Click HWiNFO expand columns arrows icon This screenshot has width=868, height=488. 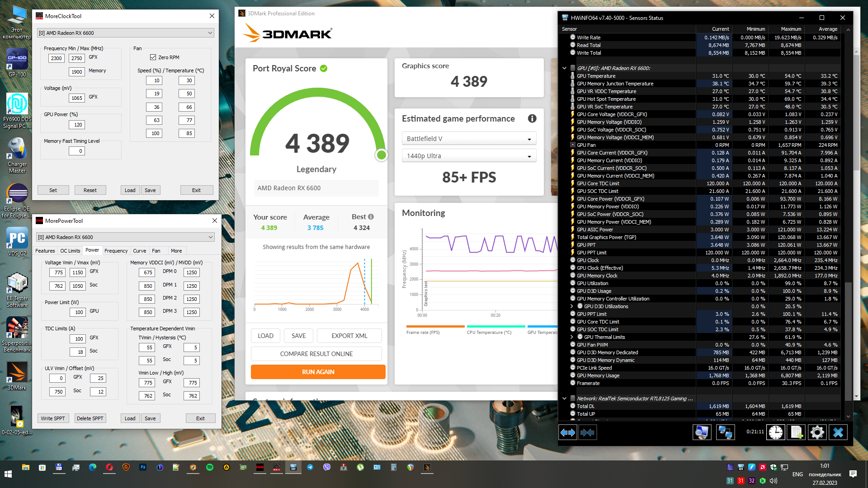click(568, 432)
